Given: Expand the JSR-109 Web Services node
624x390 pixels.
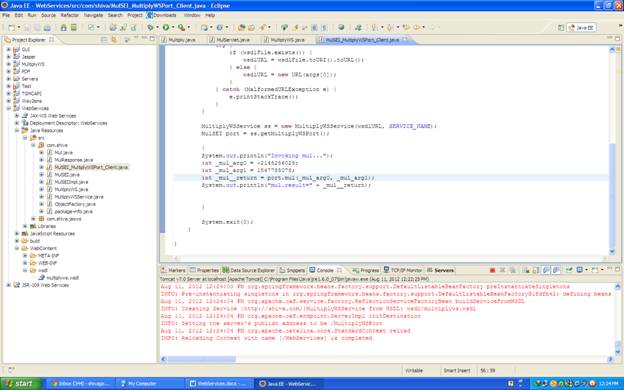Looking at the screenshot, I should click(x=8, y=285).
